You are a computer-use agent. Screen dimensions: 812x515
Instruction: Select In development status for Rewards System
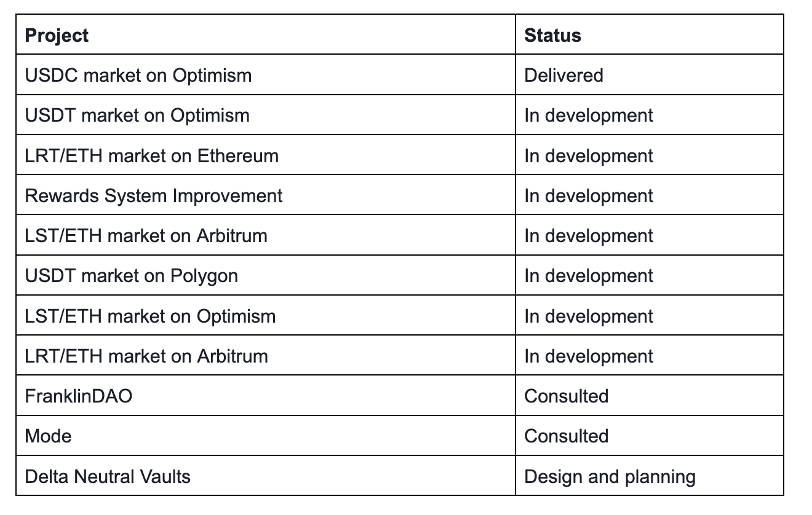click(589, 196)
